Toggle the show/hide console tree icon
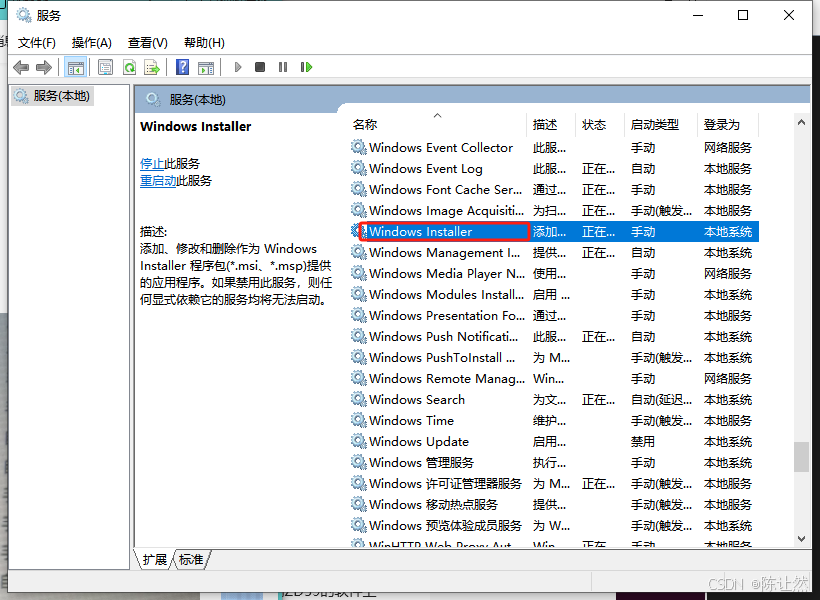Screen dimensions: 820x600 tap(75, 67)
